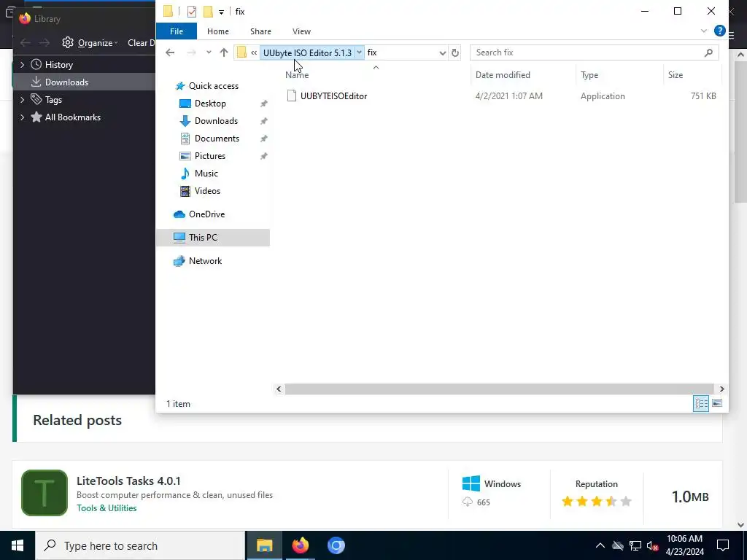Open Pictures in navigation pane
747x560 pixels.
[209, 156]
